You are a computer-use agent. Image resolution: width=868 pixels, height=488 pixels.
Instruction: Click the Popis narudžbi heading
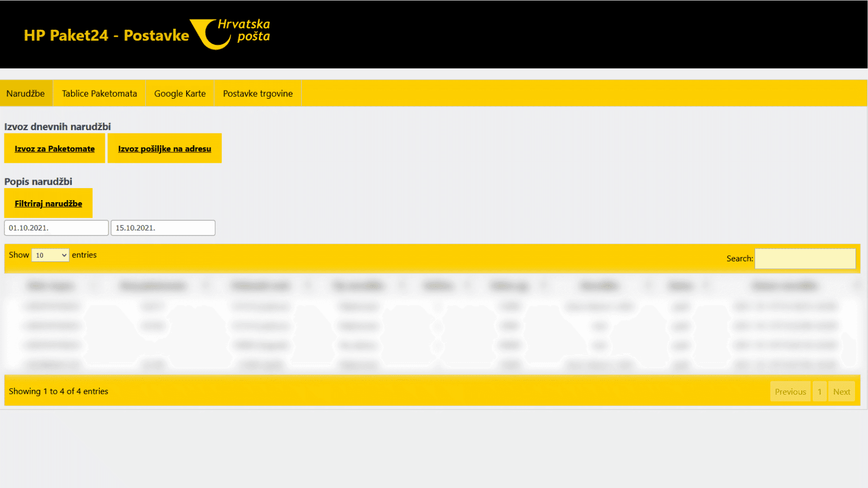(38, 181)
